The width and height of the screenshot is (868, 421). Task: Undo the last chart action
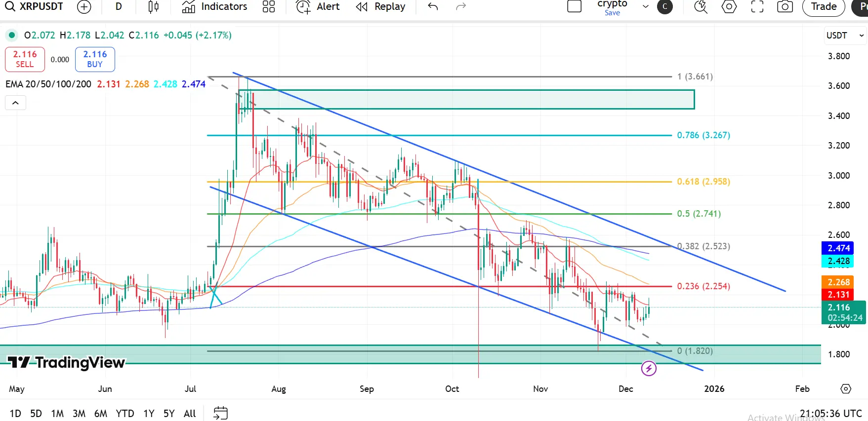(x=433, y=6)
